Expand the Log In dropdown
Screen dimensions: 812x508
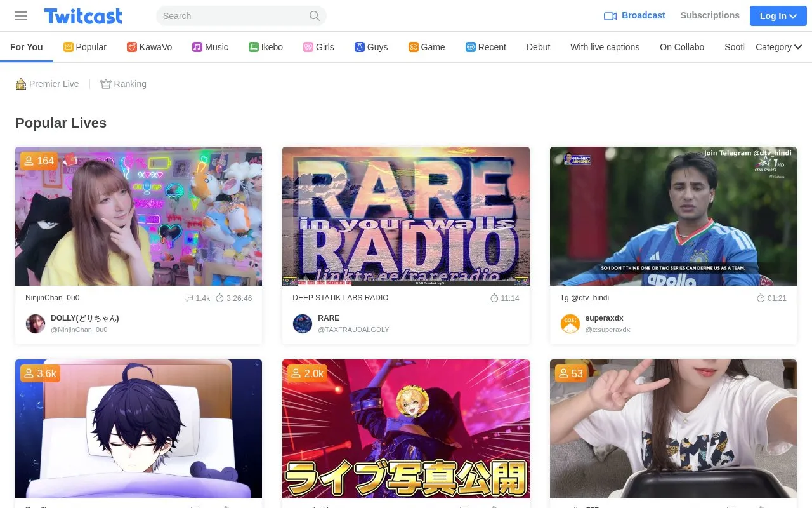tap(778, 16)
